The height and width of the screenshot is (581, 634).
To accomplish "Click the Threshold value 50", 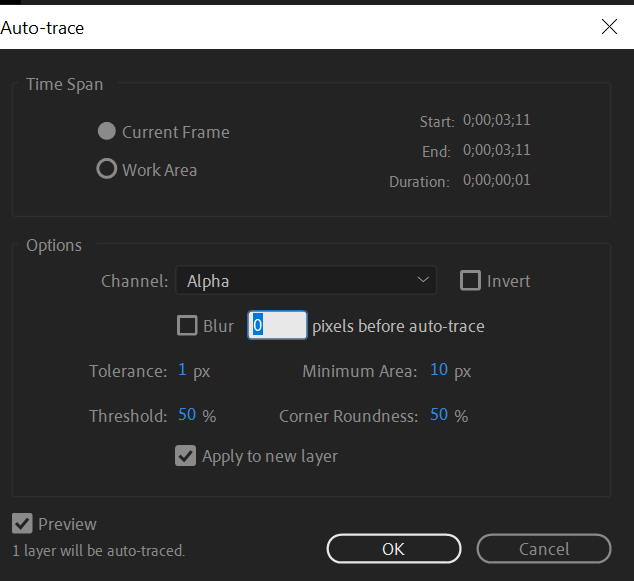I will coord(187,415).
